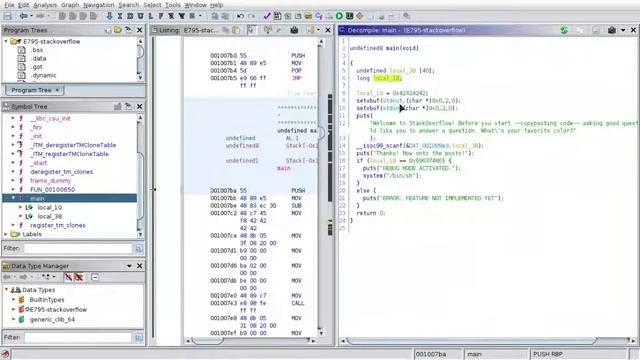
Task: Go back to previous location arrow
Action: [23, 16]
